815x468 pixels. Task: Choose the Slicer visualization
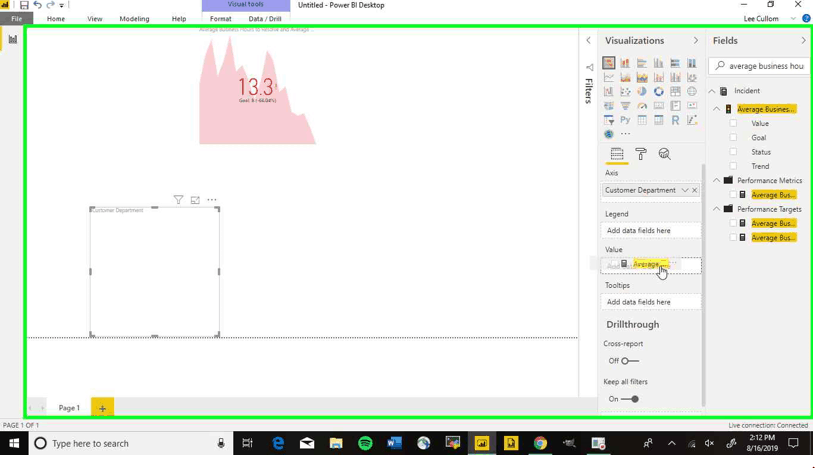pyautogui.click(x=609, y=120)
